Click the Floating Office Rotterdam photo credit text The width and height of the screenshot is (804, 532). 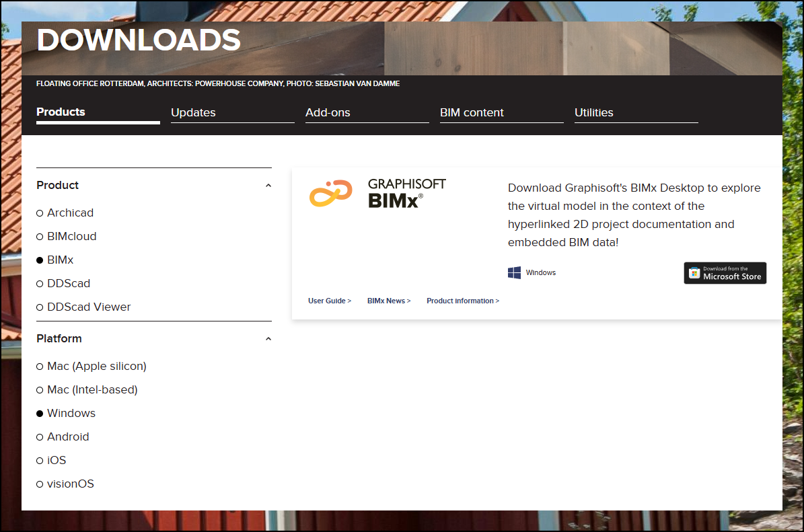pyautogui.click(x=218, y=83)
